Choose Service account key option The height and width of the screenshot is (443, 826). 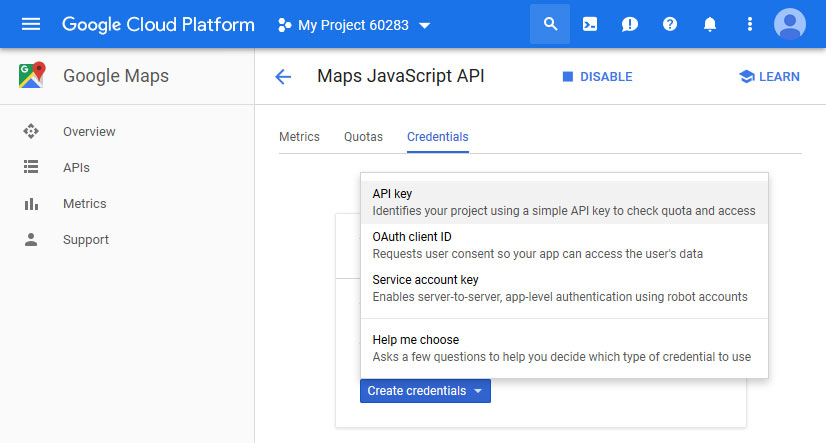[x=564, y=288]
